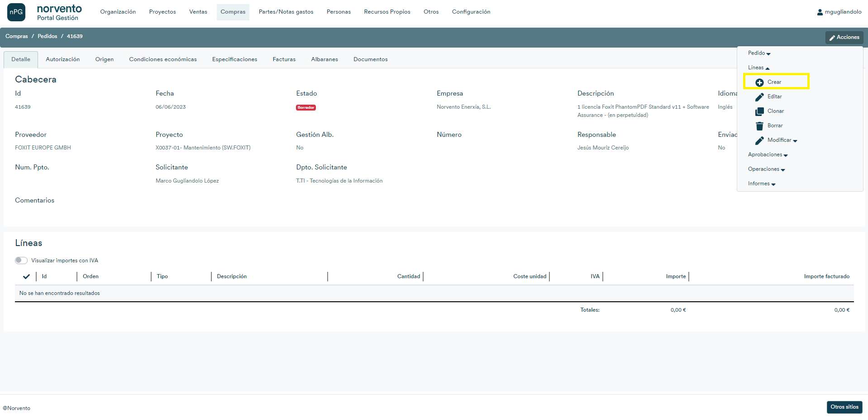Open the Especificaciones tab
The width and height of the screenshot is (868, 420).
click(234, 59)
